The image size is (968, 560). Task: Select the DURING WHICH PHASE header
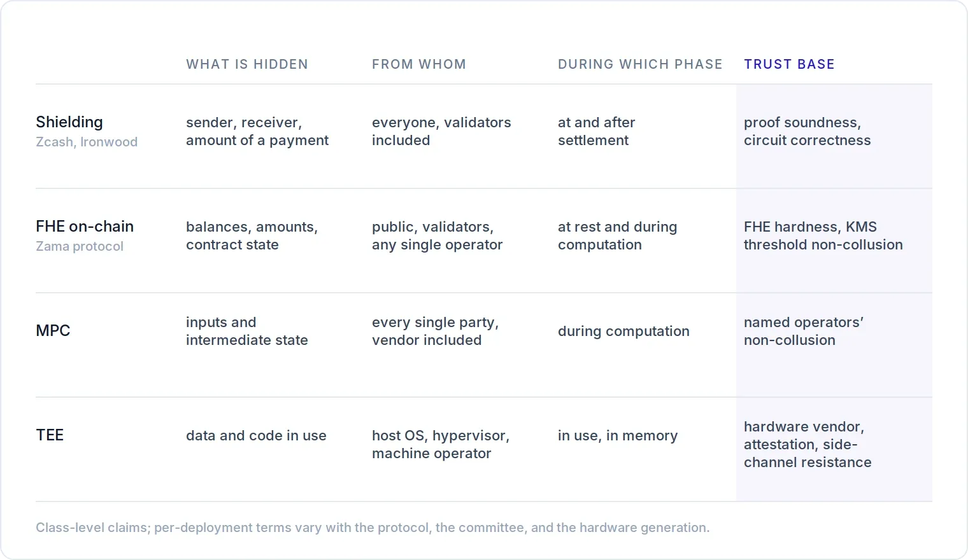point(640,64)
